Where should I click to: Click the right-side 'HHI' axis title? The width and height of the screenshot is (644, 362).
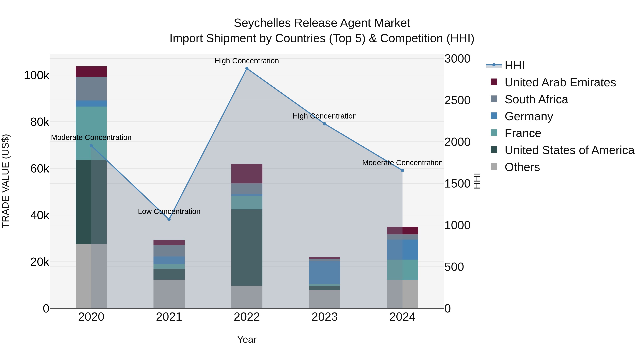tap(477, 181)
